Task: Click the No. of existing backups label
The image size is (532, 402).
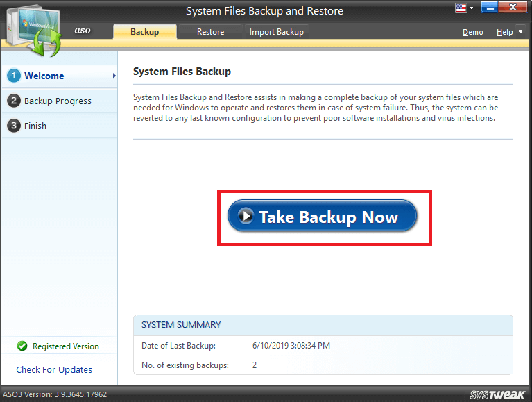Action: coord(185,365)
